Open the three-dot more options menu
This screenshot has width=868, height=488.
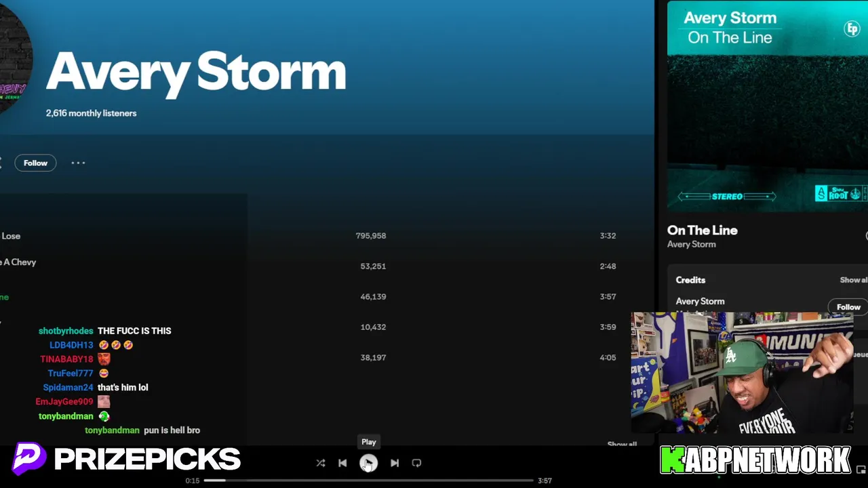78,163
